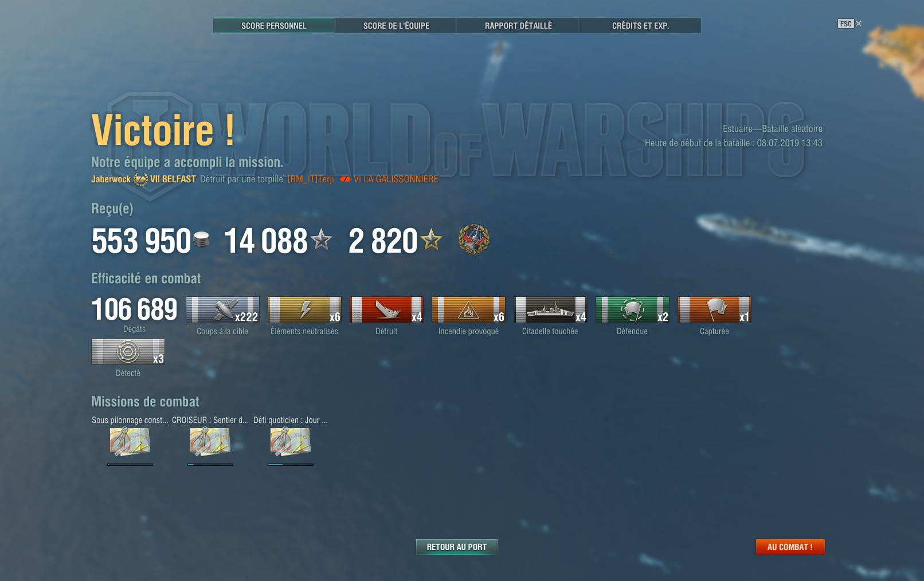The image size is (924, 581).
Task: Click the Au combat ! button
Action: click(x=790, y=547)
